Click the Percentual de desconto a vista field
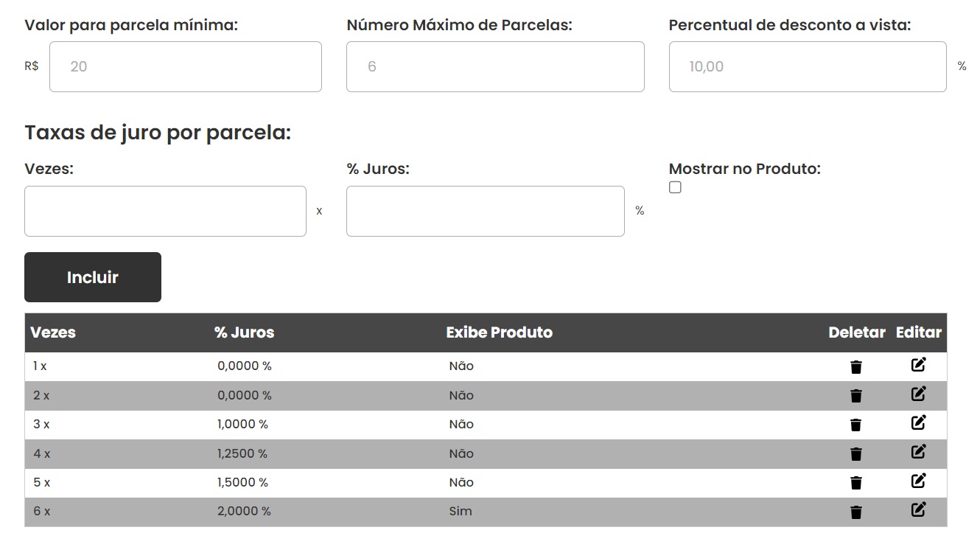This screenshot has height=547, width=980. click(x=808, y=66)
